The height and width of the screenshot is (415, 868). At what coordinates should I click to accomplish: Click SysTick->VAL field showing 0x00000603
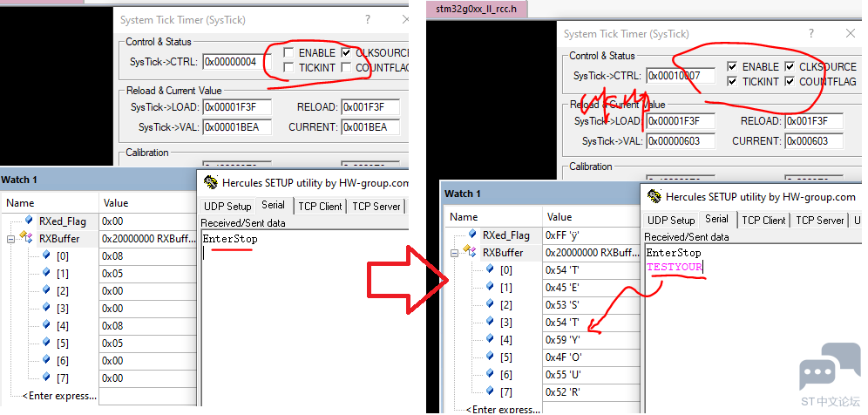click(x=681, y=140)
